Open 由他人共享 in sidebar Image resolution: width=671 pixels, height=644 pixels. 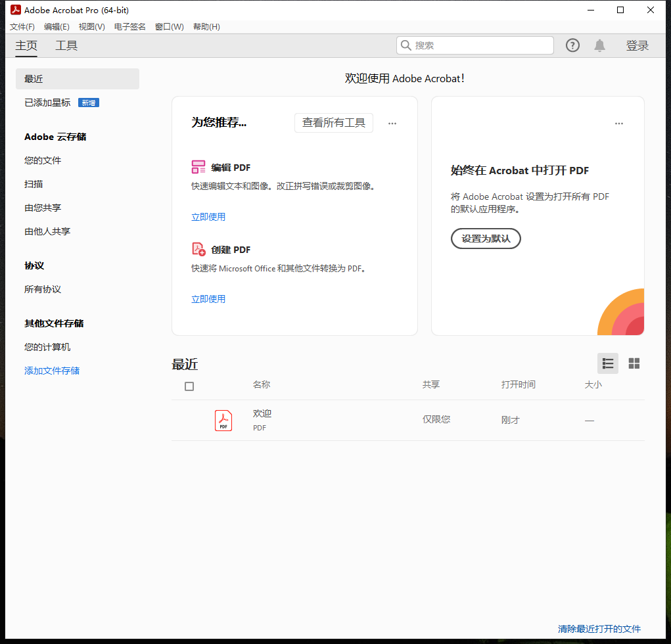click(47, 231)
